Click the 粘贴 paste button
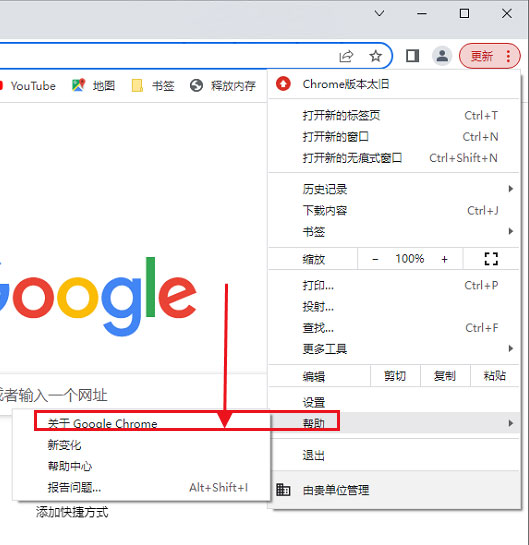Image resolution: width=529 pixels, height=545 pixels. click(495, 376)
